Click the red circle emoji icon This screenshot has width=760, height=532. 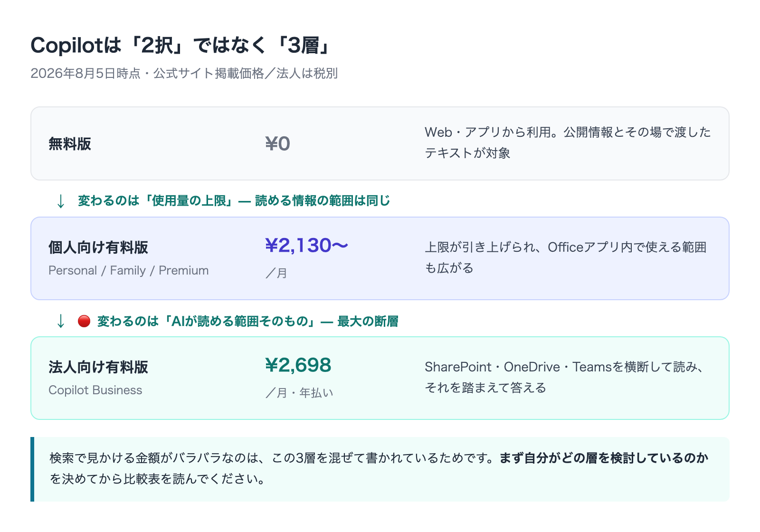[84, 321]
